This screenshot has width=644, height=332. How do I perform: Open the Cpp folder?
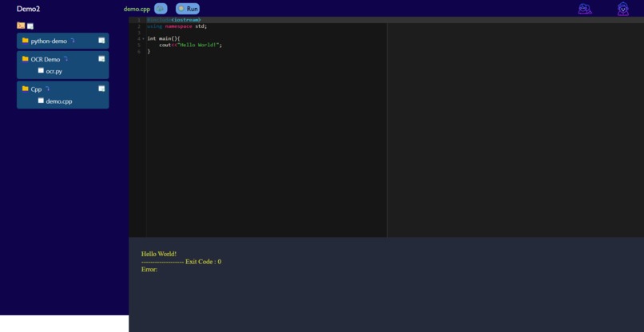[x=36, y=89]
